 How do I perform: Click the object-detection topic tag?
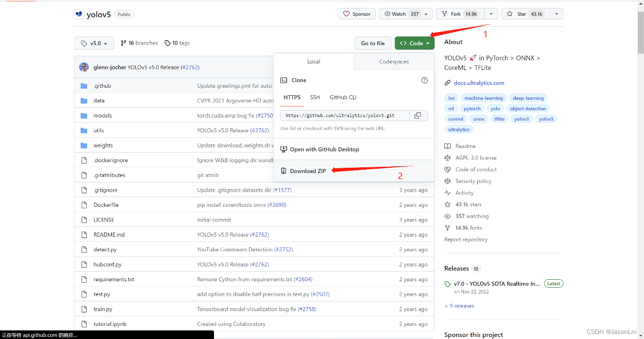(x=528, y=108)
